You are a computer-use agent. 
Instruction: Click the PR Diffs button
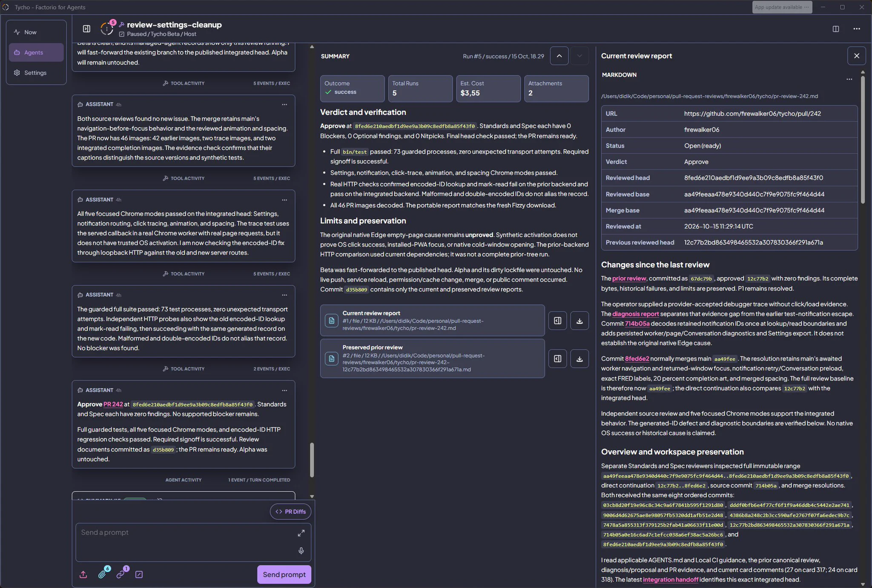pos(290,511)
